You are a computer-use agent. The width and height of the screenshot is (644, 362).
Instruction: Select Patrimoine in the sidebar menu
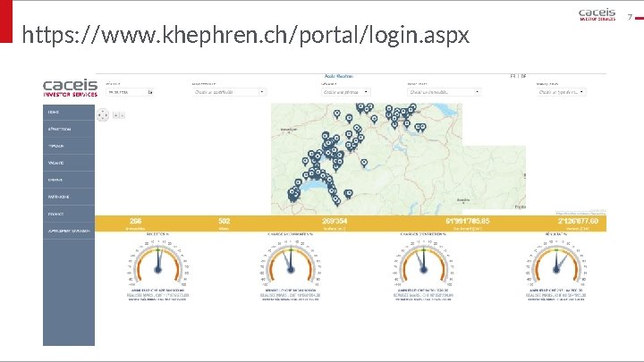(69, 197)
